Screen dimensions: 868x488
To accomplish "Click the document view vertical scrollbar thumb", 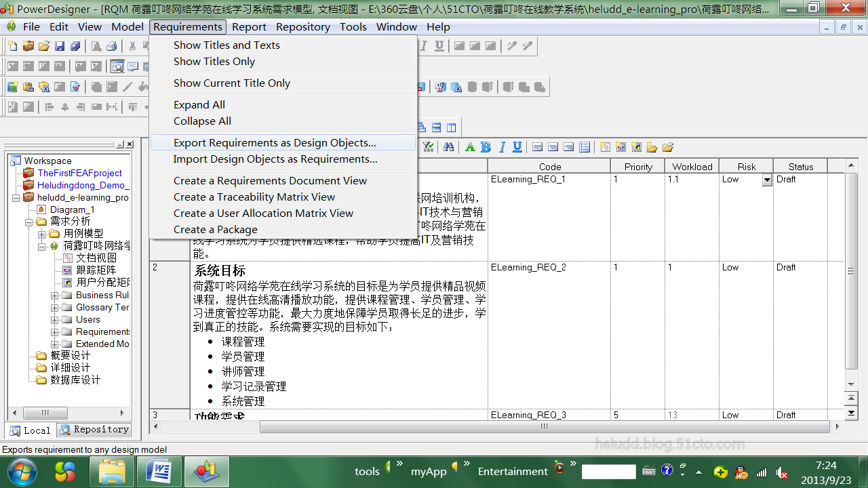I will (x=852, y=271).
